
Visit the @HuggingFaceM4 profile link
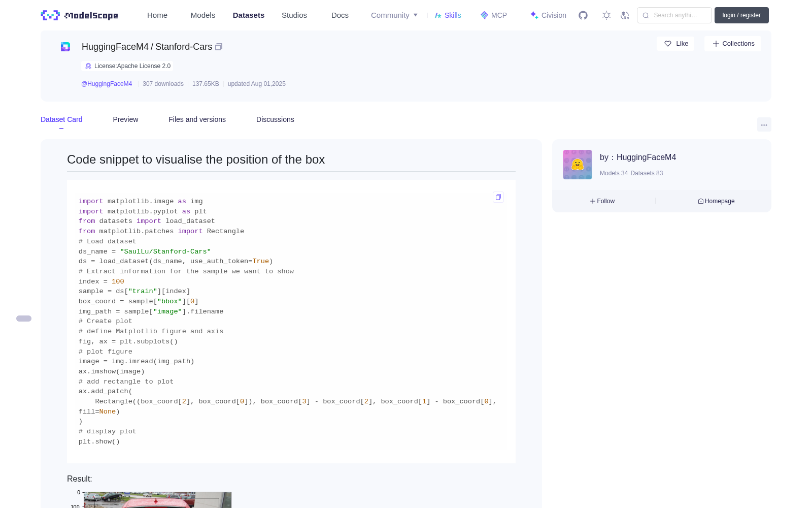pos(107,84)
